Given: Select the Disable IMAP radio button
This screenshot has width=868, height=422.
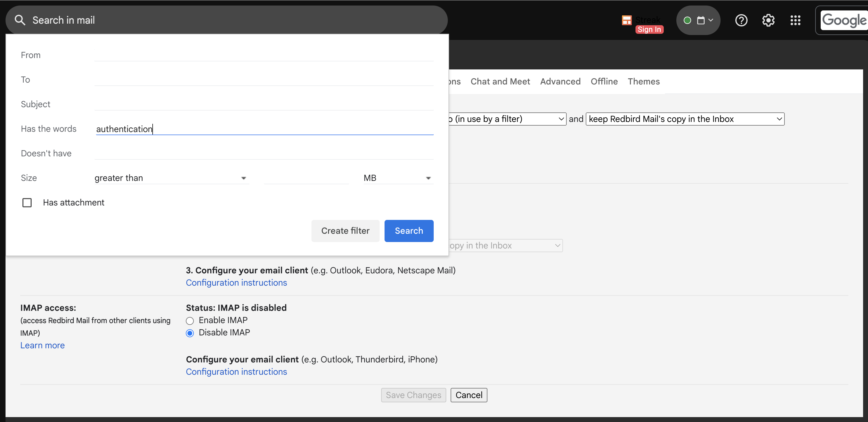Looking at the screenshot, I should click(190, 333).
